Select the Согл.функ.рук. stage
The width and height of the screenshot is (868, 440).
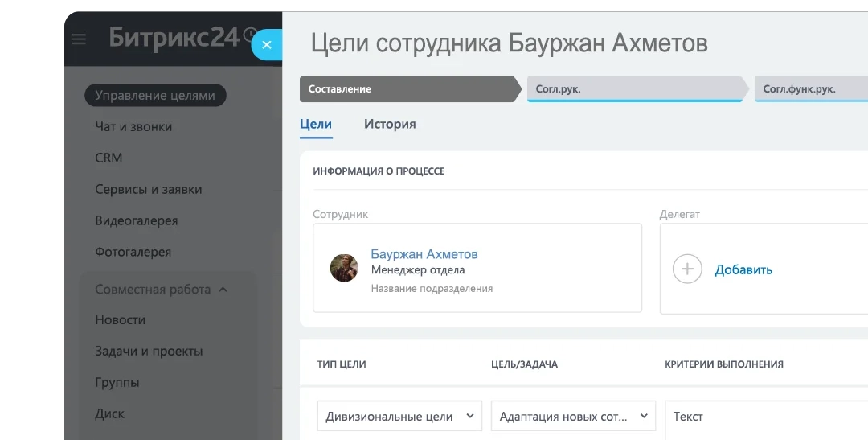(x=811, y=89)
